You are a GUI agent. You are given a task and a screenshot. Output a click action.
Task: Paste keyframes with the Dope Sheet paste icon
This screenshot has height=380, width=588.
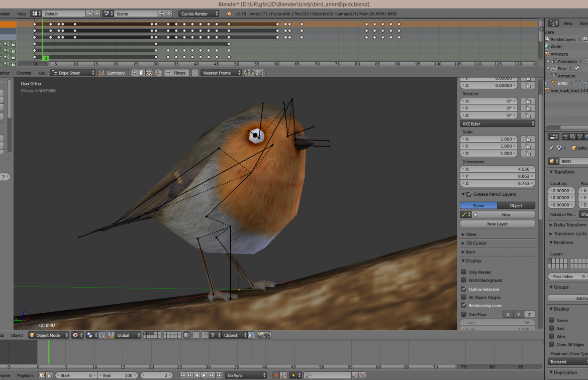point(254,73)
